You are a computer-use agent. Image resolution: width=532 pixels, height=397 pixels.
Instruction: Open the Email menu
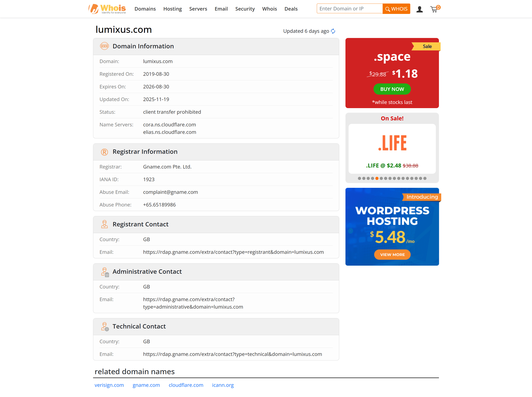tap(221, 9)
